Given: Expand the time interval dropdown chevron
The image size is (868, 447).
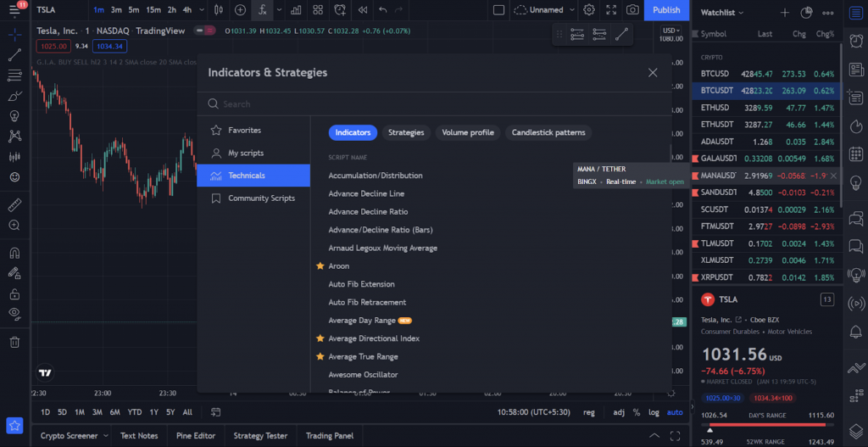Looking at the screenshot, I should (x=202, y=10).
